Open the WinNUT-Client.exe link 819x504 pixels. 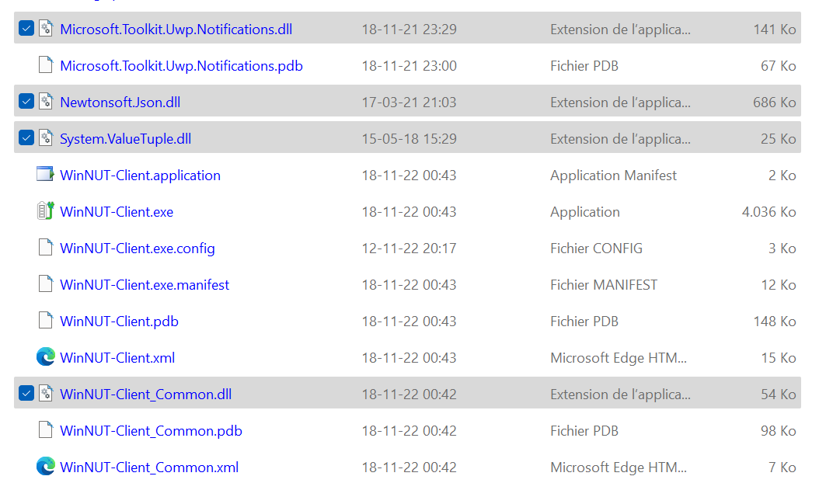click(x=116, y=211)
